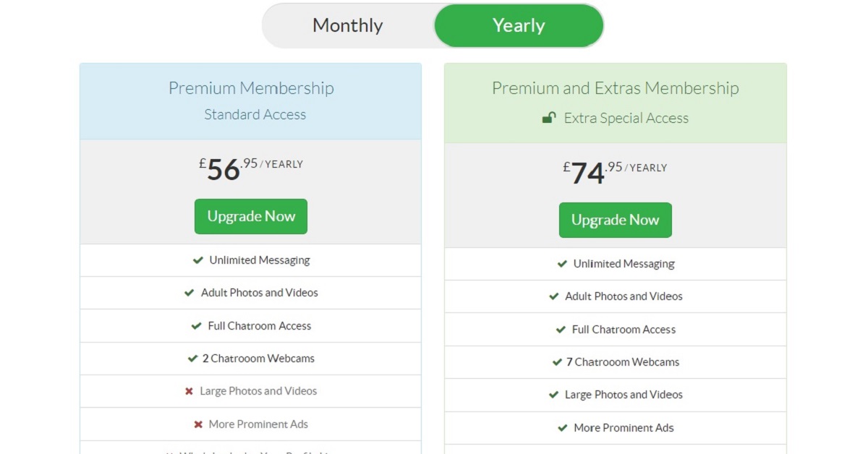Click red X beside More Prominent Ads
Image resolution: width=868 pixels, height=454 pixels.
coord(198,424)
